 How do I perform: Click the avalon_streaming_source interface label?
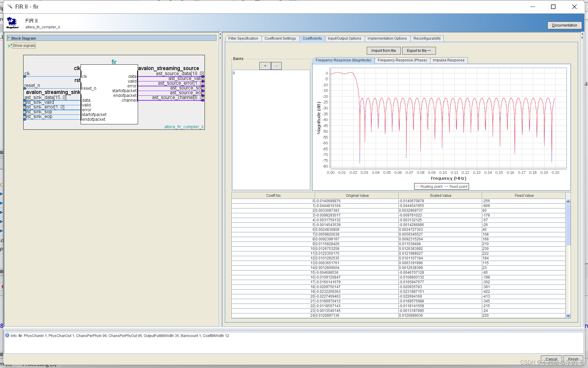[168, 68]
